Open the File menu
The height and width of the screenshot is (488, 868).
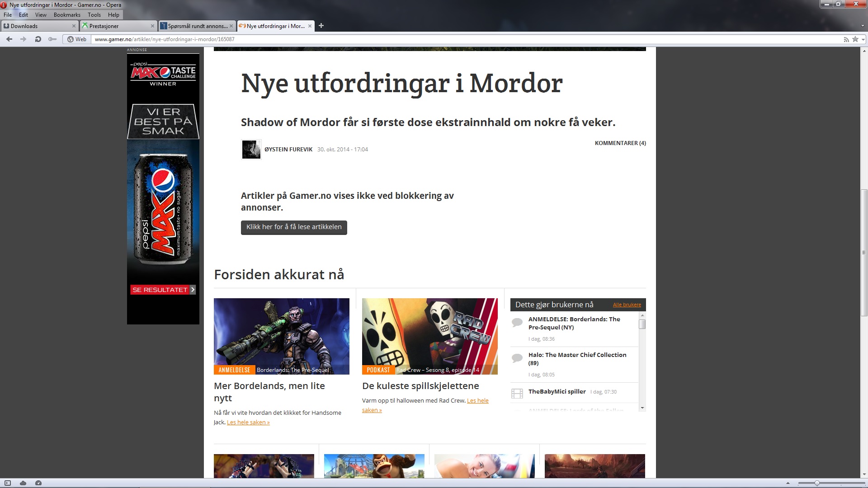point(8,15)
